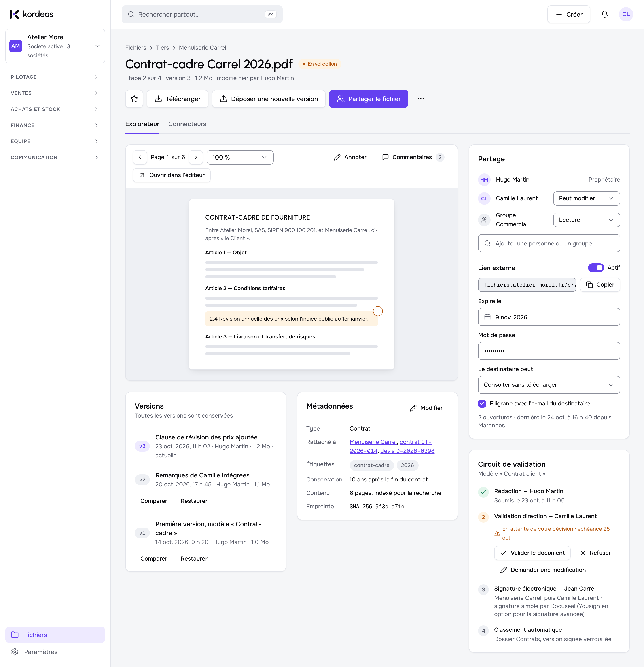The width and height of the screenshot is (644, 667).
Task: Click Modifier in Métadonnées
Action: (426, 408)
